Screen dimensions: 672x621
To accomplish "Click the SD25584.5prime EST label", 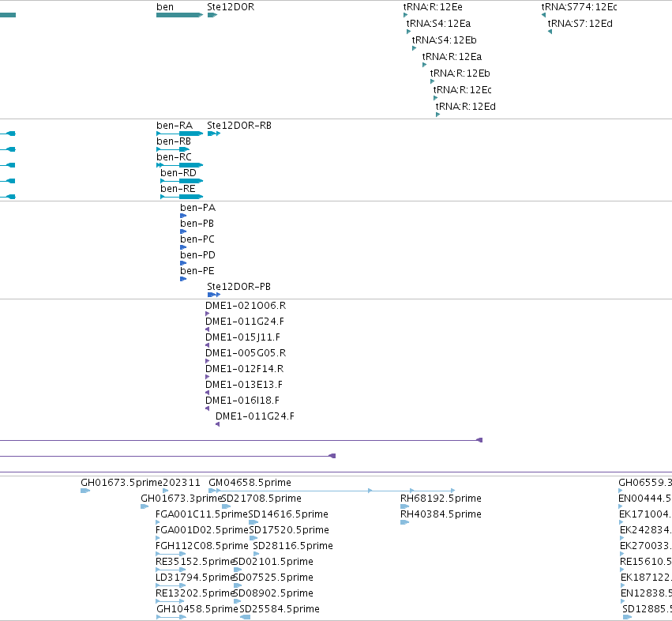I will 280,609.
